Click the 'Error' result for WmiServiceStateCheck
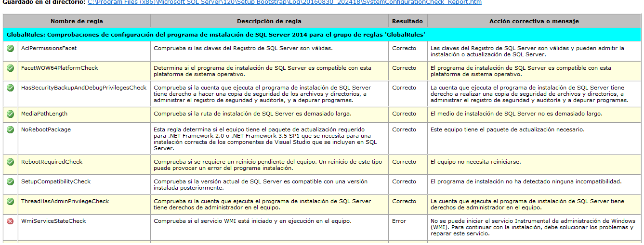Viewport: 644px width, 245px height. (399, 221)
